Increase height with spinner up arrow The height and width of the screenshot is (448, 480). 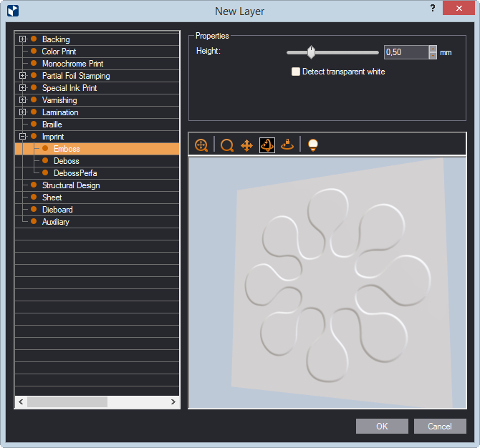tap(433, 49)
